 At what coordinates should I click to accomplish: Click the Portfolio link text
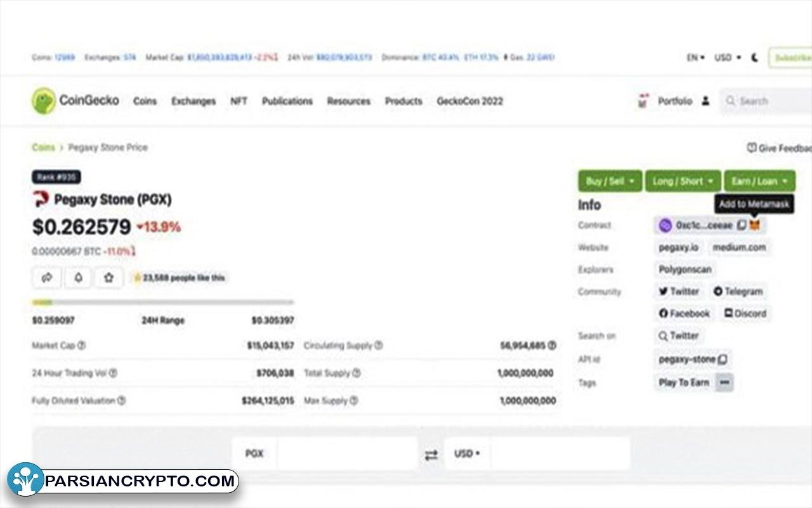click(675, 101)
